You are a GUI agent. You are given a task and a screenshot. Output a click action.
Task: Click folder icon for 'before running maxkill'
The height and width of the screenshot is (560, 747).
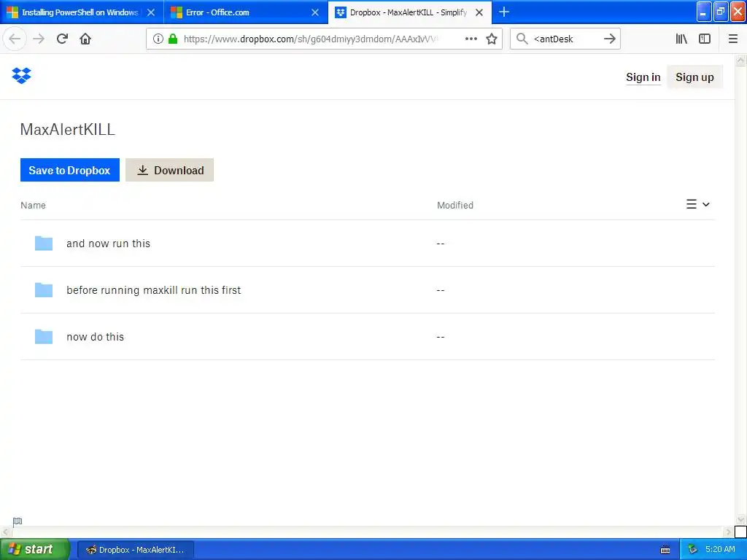[x=43, y=290]
